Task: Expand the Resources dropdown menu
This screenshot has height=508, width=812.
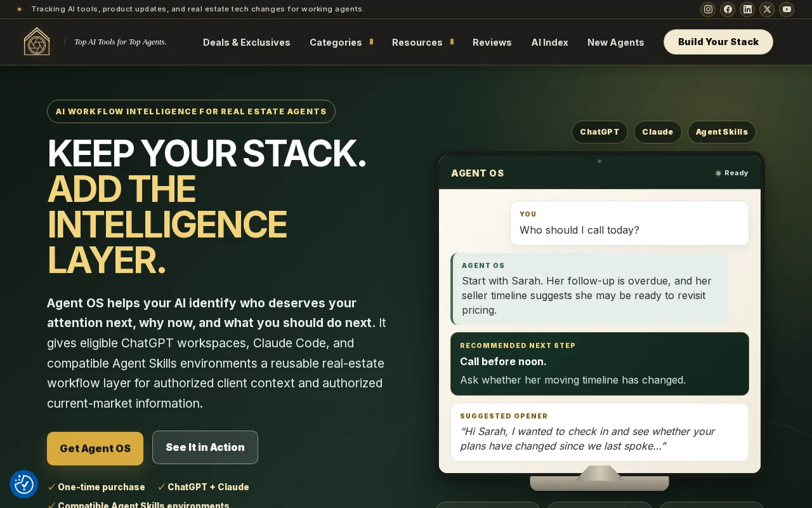Action: [422, 42]
